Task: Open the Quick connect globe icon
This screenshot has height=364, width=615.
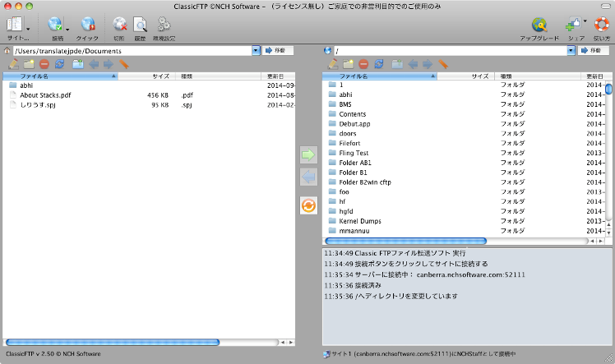Action: (x=88, y=25)
